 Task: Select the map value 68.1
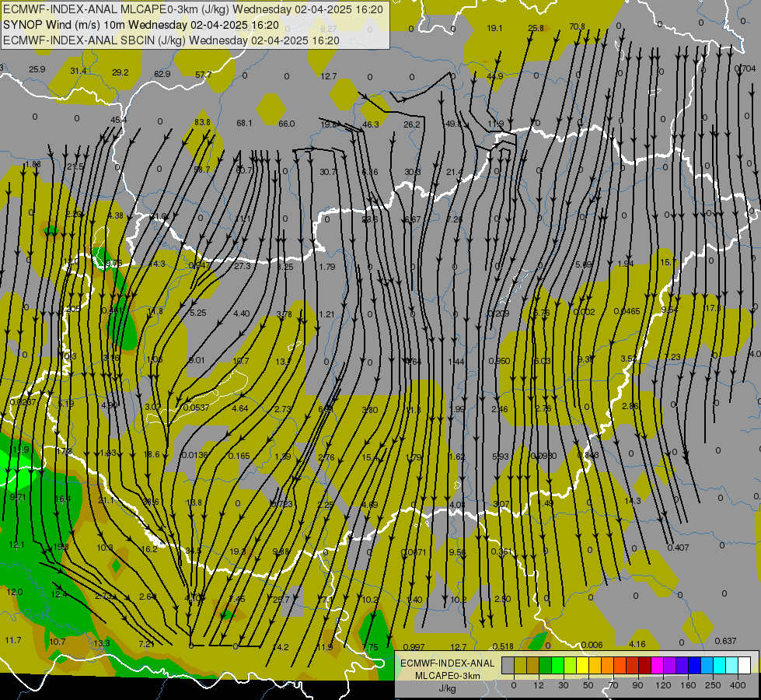(x=244, y=123)
